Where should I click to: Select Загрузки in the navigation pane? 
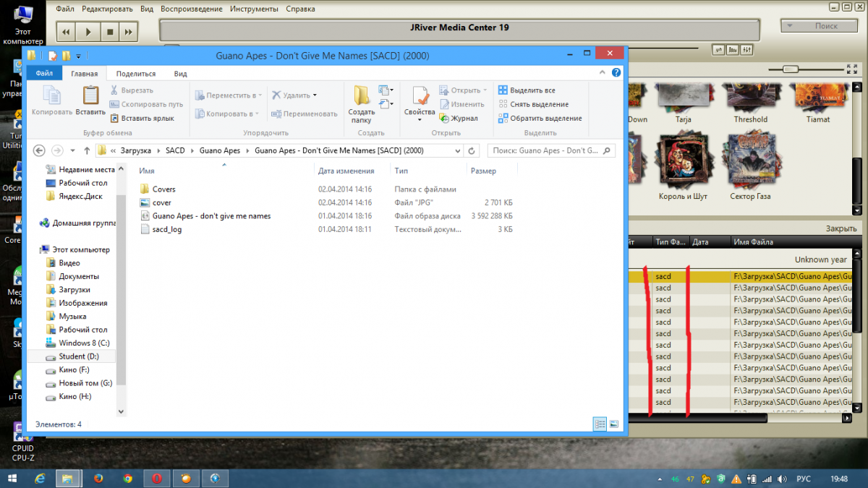pyautogui.click(x=75, y=289)
